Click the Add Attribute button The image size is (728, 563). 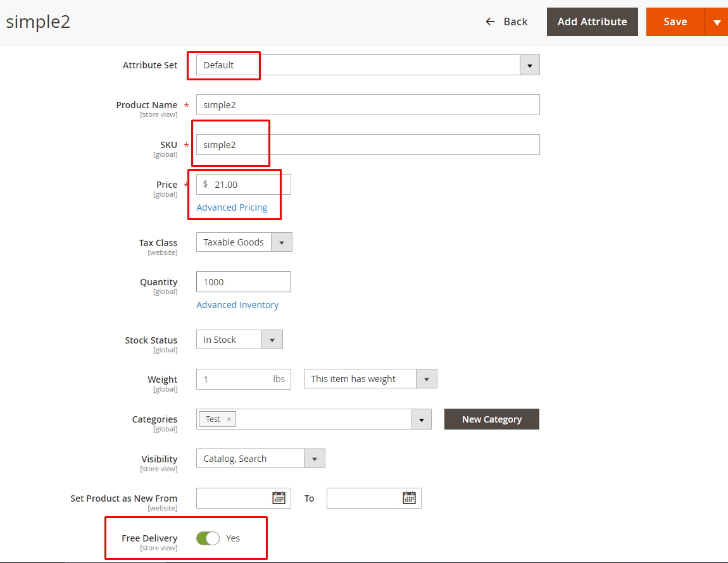[592, 21]
